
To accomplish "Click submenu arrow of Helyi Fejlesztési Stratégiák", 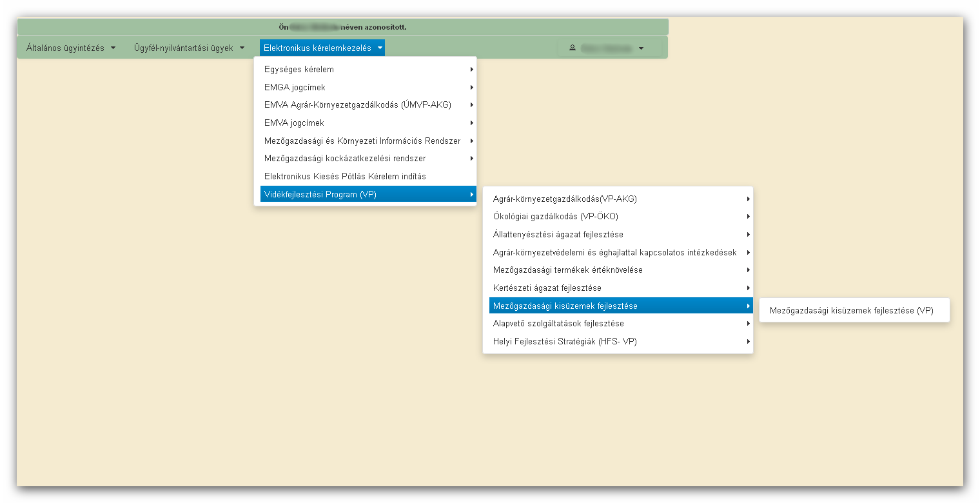I will (748, 341).
